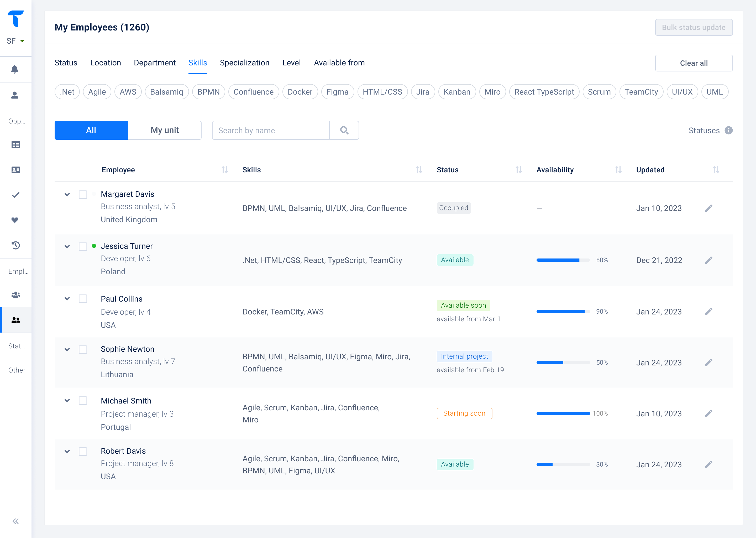Expand Margaret Davis row chevron
The image size is (756, 538).
67,194
